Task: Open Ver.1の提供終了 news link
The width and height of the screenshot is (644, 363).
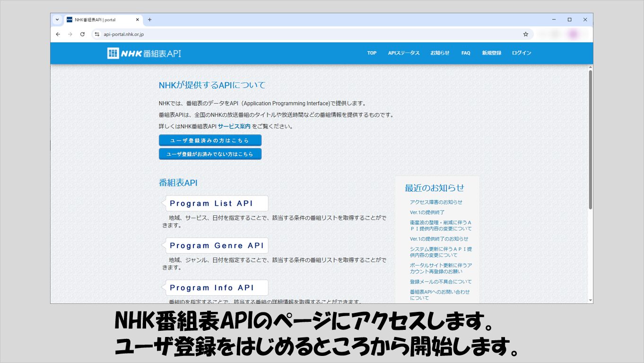Action: (427, 212)
